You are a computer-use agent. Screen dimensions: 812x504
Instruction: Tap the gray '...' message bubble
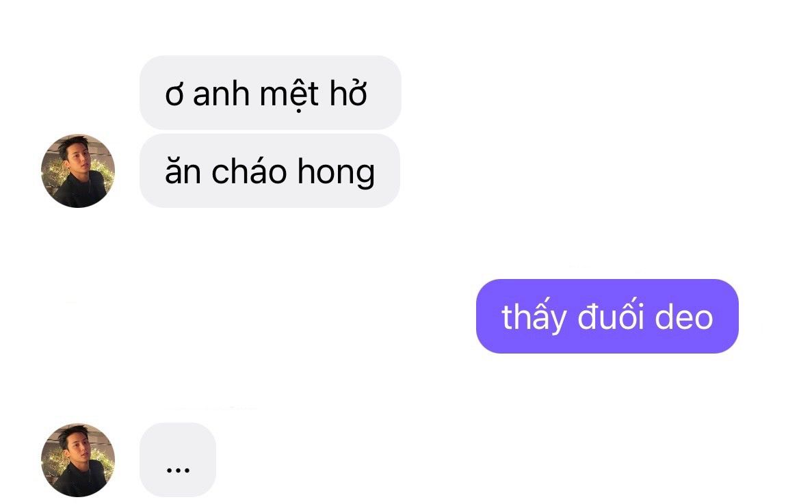click(x=178, y=460)
